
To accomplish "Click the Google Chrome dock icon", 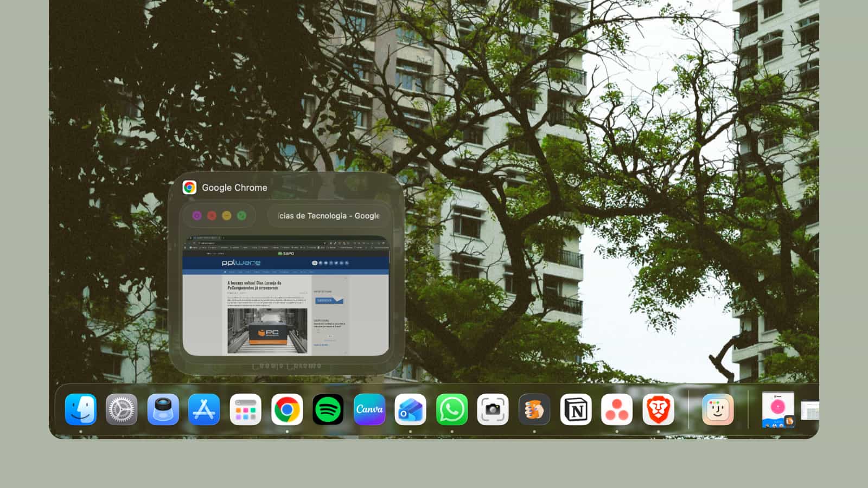I will (x=287, y=409).
